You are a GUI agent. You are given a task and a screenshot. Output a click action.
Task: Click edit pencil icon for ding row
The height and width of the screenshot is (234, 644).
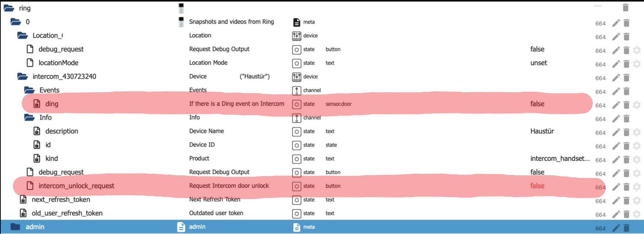click(x=616, y=105)
